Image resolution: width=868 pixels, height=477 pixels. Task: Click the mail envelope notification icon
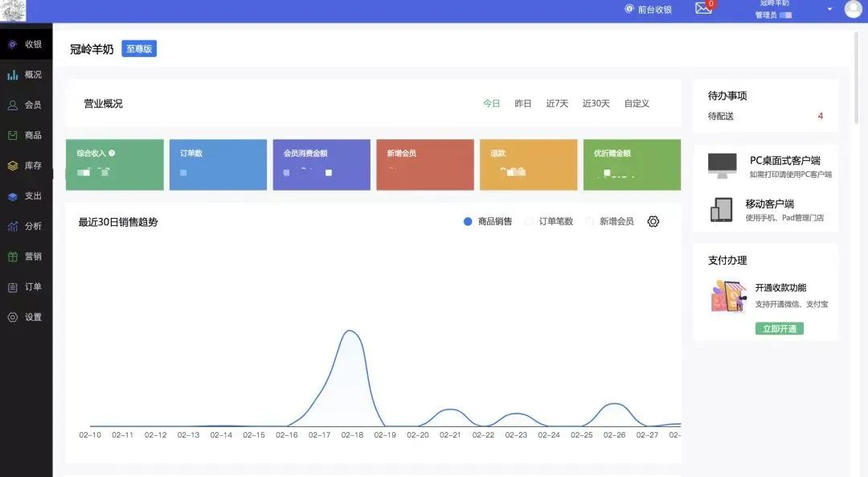tap(703, 8)
